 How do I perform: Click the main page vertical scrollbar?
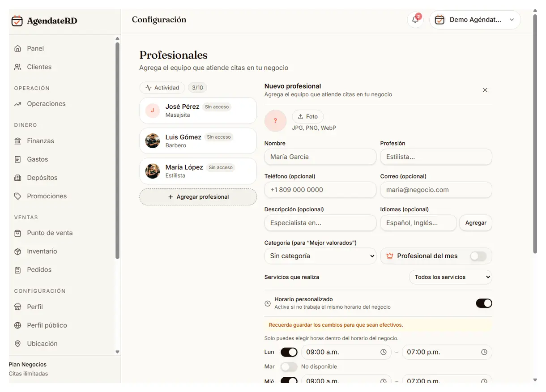click(x=535, y=134)
